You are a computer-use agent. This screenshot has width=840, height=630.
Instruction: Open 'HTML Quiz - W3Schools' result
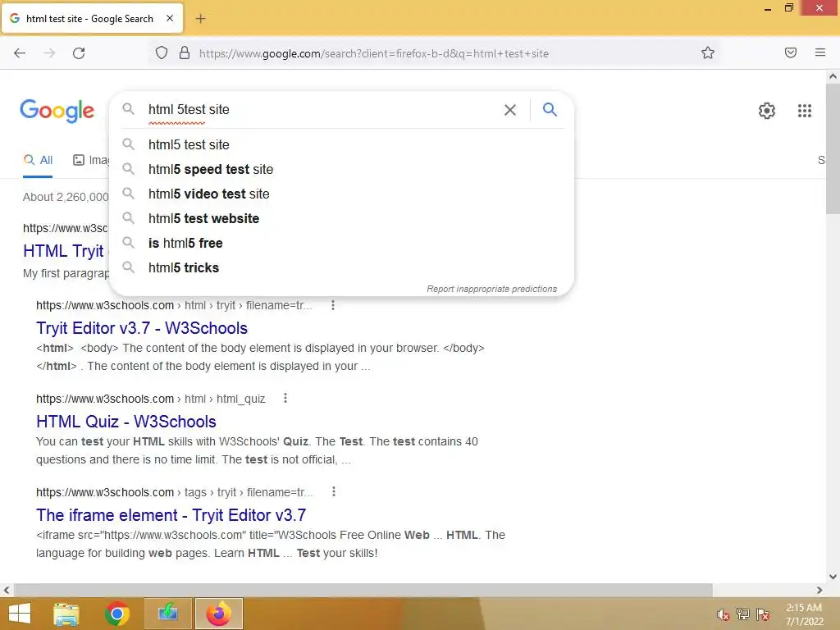(x=126, y=422)
